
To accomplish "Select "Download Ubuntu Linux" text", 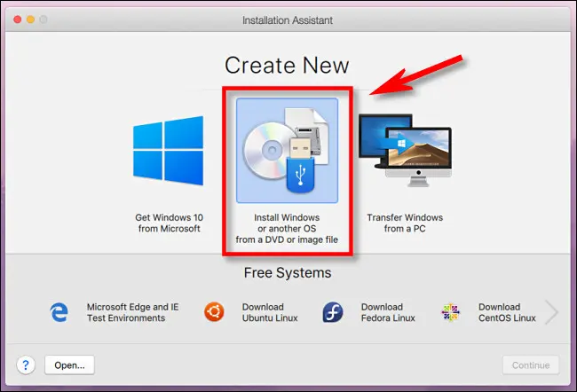I will tap(270, 312).
